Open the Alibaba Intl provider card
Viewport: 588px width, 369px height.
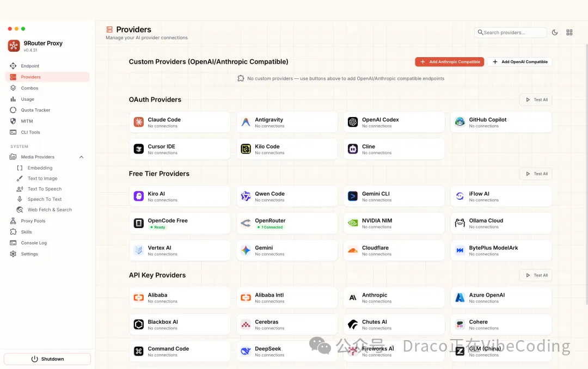coord(287,298)
